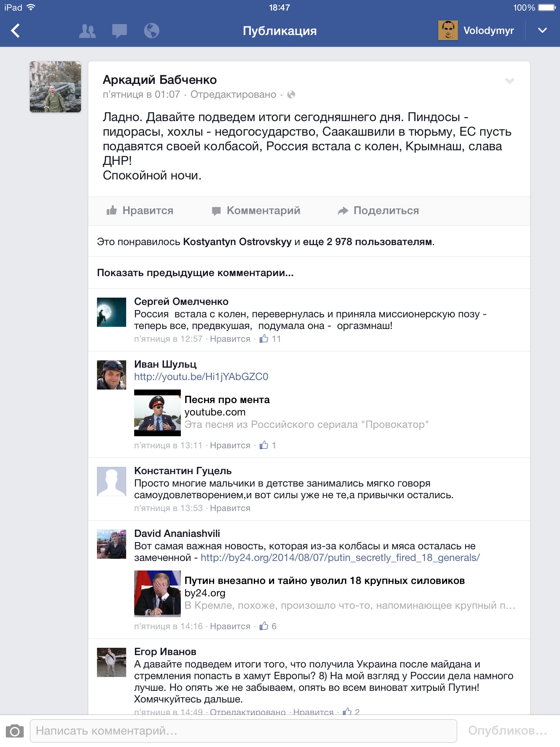This screenshot has height=747, width=560.
Task: Select the Комментарий action
Action: pos(256,210)
